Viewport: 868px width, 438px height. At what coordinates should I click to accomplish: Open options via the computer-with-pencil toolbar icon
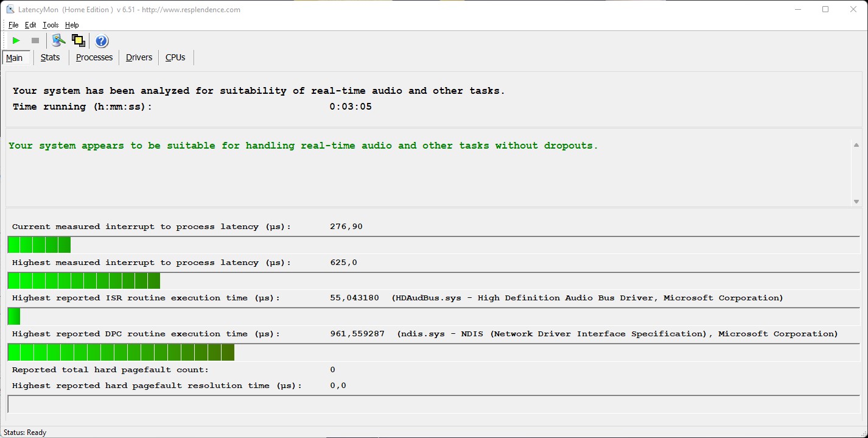pyautogui.click(x=58, y=41)
